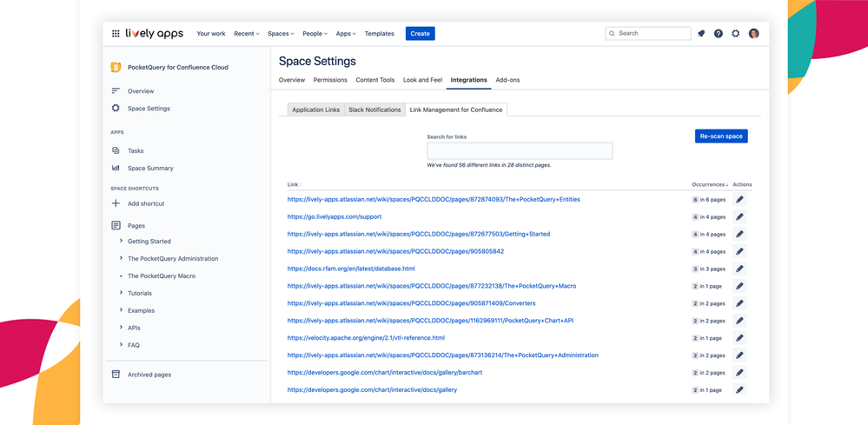The height and width of the screenshot is (425, 868).
Task: Select Link Management for Confluence sub-tab
Action: point(456,110)
